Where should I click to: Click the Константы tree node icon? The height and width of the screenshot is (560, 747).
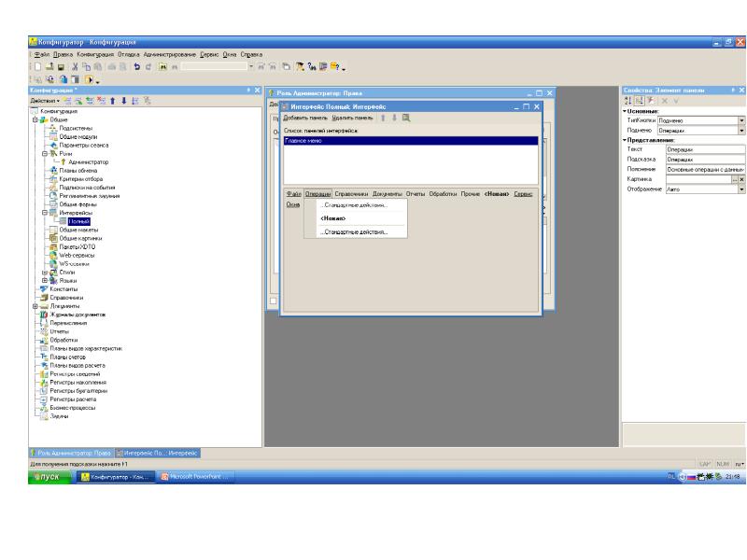point(42,289)
